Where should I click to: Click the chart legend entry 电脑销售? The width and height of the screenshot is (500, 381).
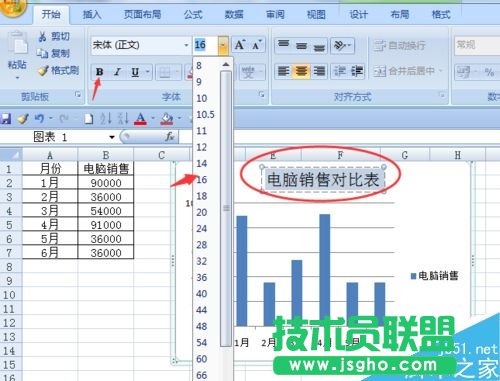click(434, 276)
